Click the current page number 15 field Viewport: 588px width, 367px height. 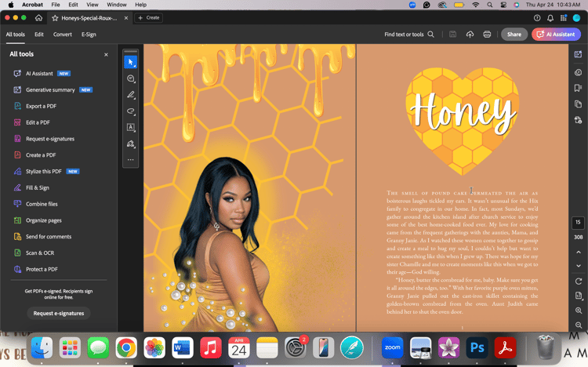(x=578, y=223)
